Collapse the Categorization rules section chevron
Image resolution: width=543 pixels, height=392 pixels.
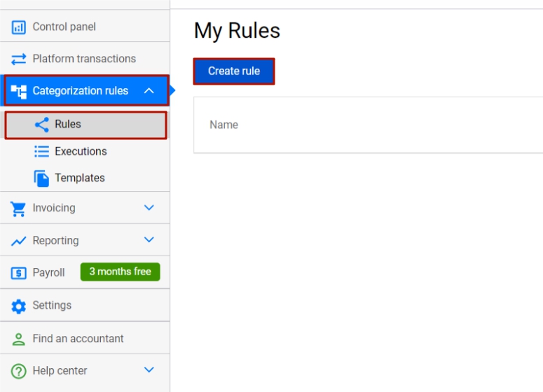pos(149,90)
